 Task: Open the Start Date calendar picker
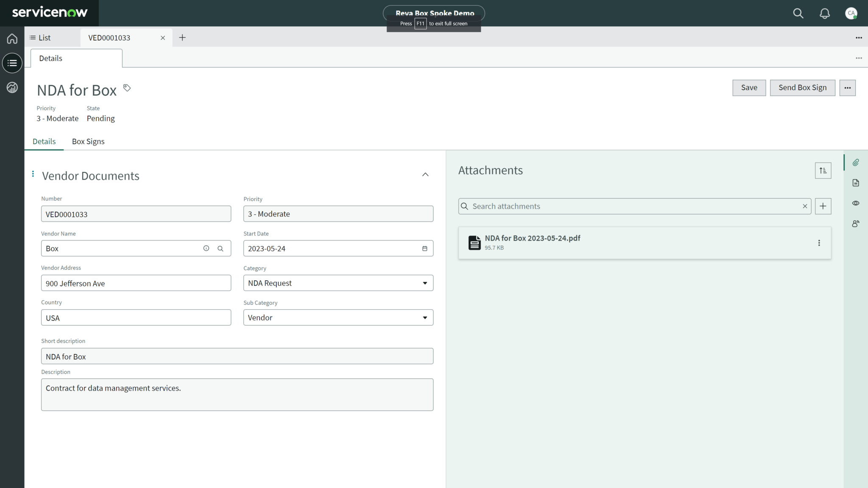pos(425,249)
